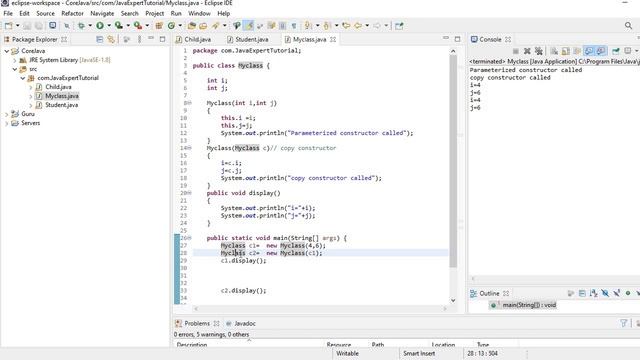Open the File menu
Screen dimensions: 640x360
pyautogui.click(x=8, y=13)
